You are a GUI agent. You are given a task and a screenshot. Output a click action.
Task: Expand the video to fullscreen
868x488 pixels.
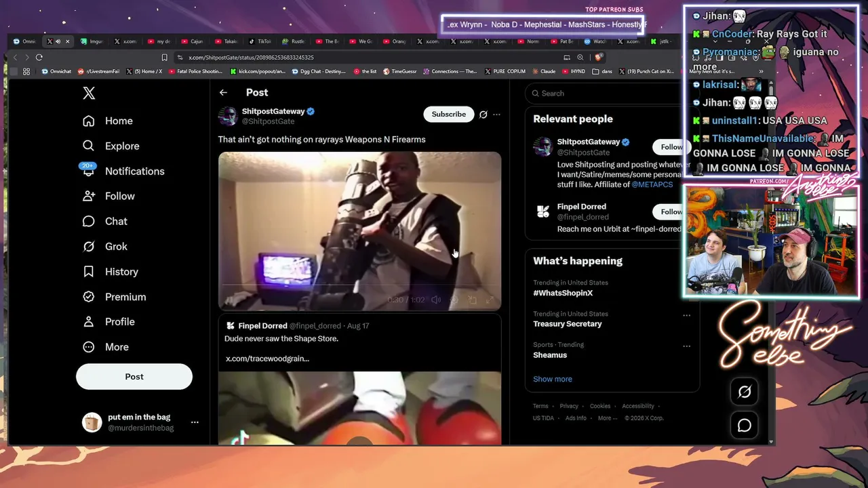click(490, 300)
